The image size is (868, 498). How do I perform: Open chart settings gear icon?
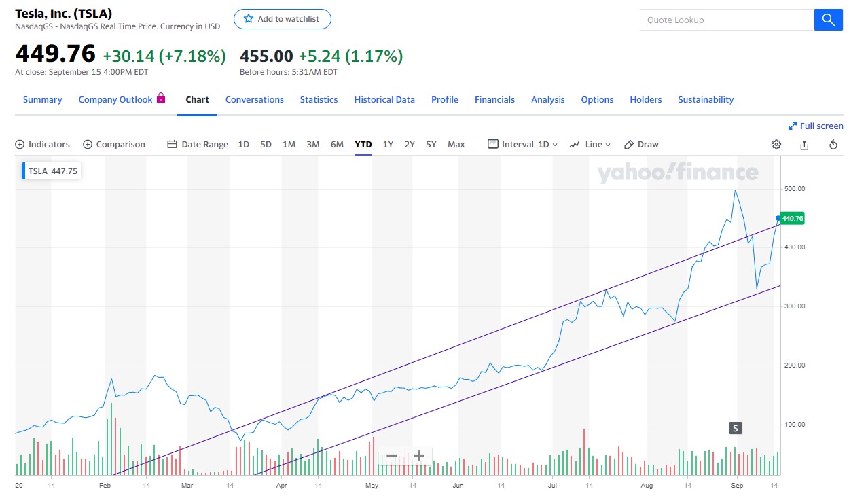[776, 145]
